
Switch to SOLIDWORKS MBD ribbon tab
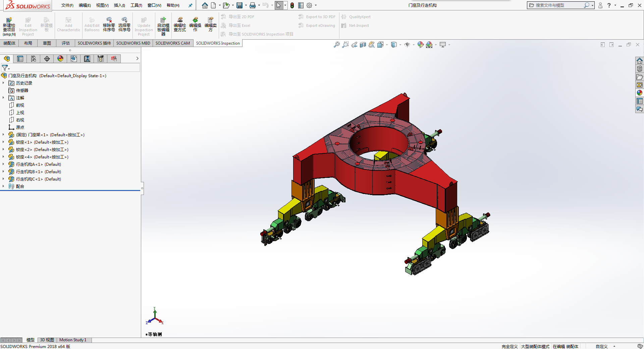click(x=133, y=43)
